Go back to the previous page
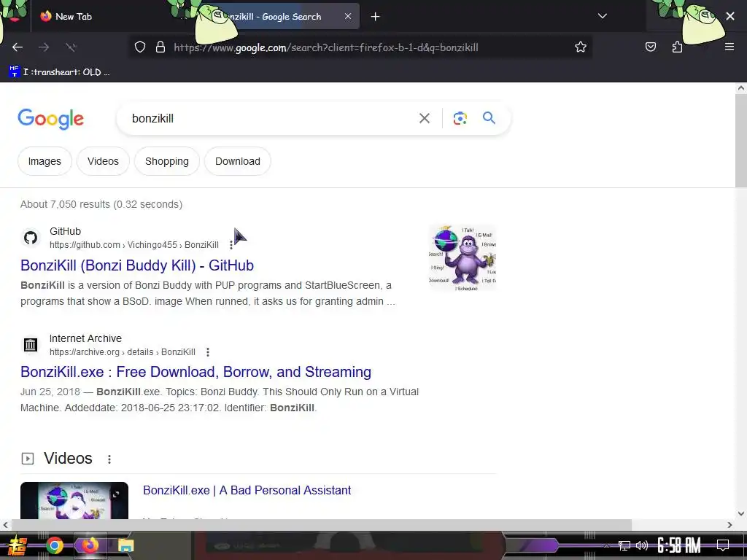747x560 pixels. pos(18,47)
